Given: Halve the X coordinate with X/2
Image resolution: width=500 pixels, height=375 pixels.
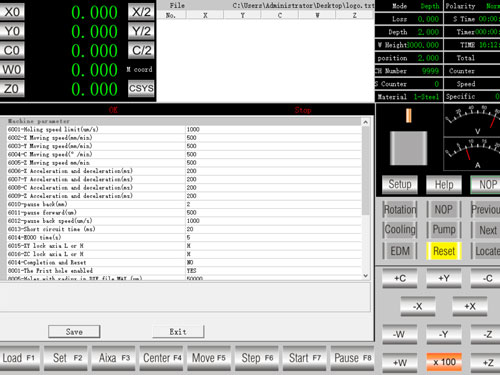Looking at the screenshot, I should tap(141, 12).
